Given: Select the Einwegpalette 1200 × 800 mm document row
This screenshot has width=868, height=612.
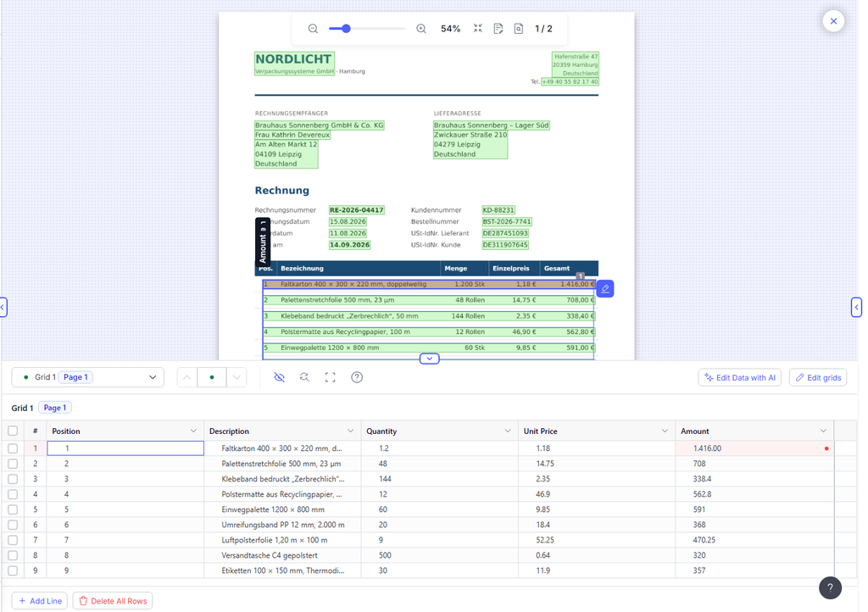Looking at the screenshot, I should coord(428,348).
